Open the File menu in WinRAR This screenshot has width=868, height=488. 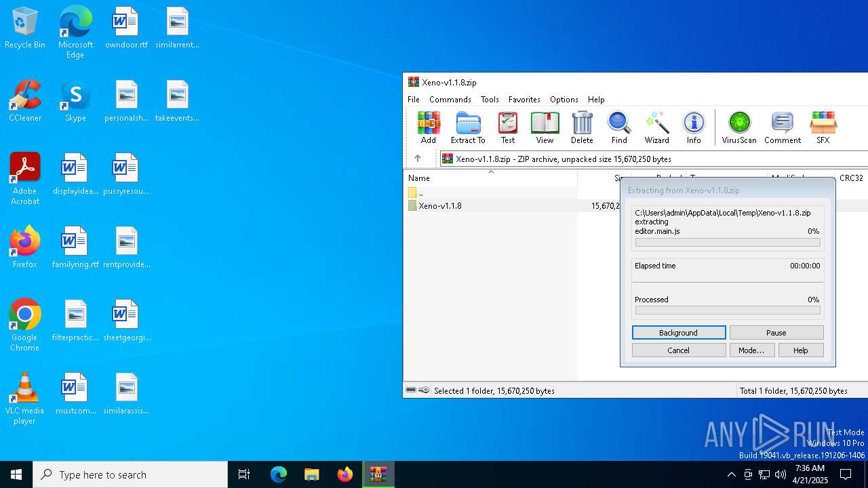click(x=414, y=99)
